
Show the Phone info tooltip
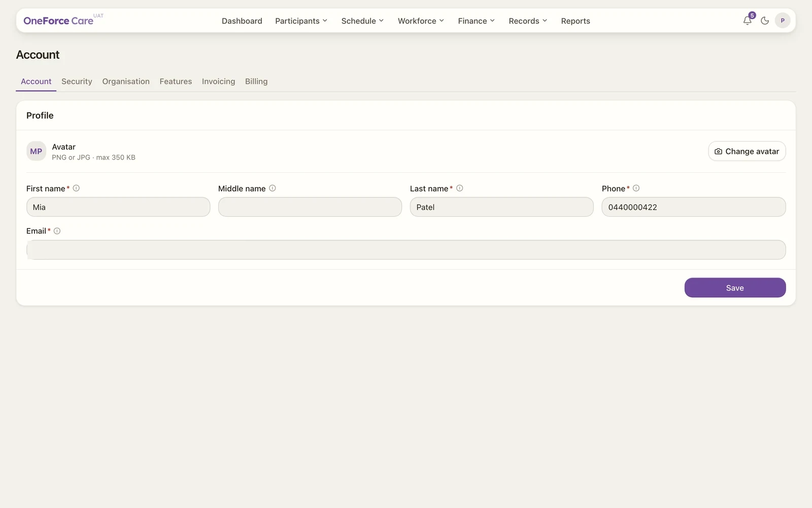636,188
